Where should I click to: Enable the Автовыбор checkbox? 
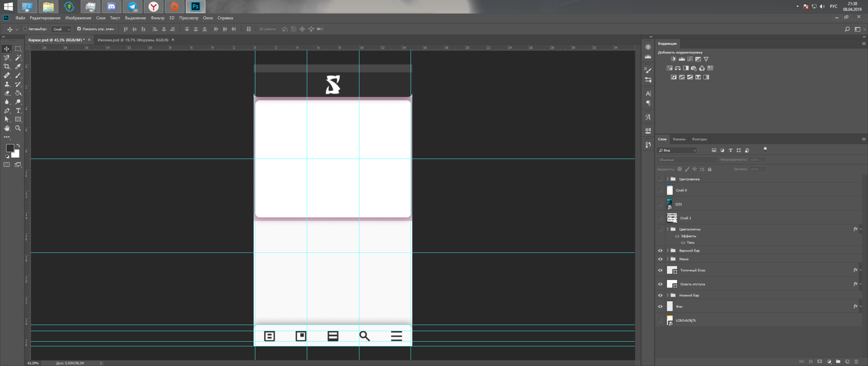point(25,29)
